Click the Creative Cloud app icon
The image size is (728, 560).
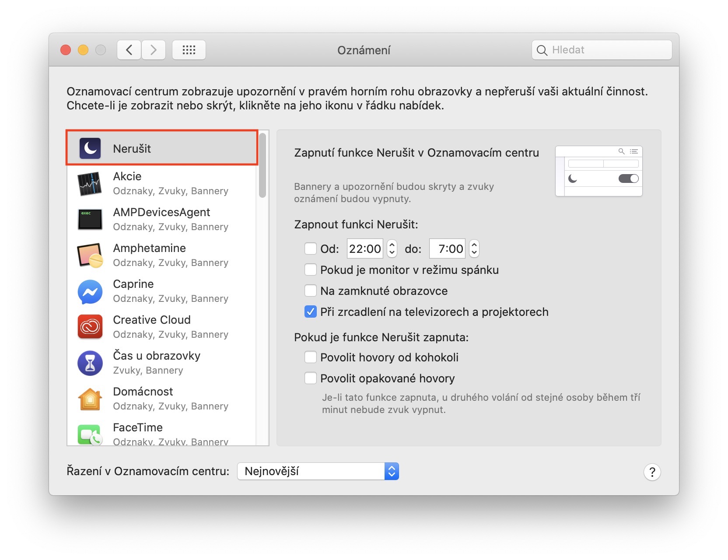[90, 327]
